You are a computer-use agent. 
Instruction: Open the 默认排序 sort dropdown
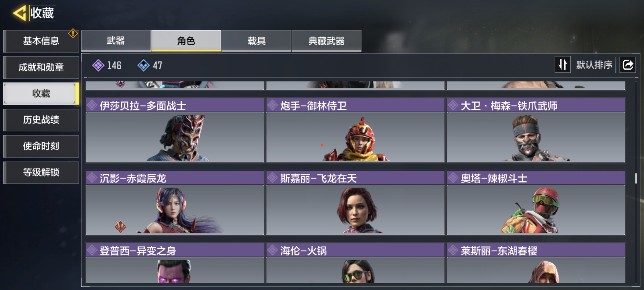(x=594, y=65)
